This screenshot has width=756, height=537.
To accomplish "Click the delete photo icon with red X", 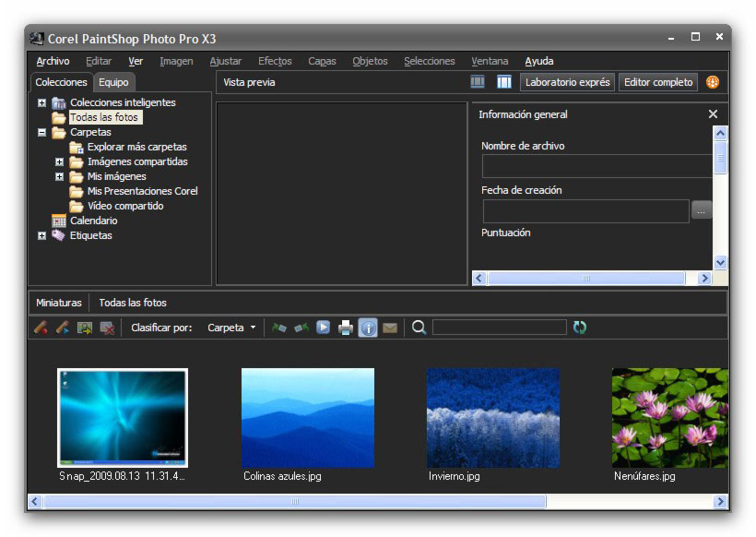I will coord(107,328).
